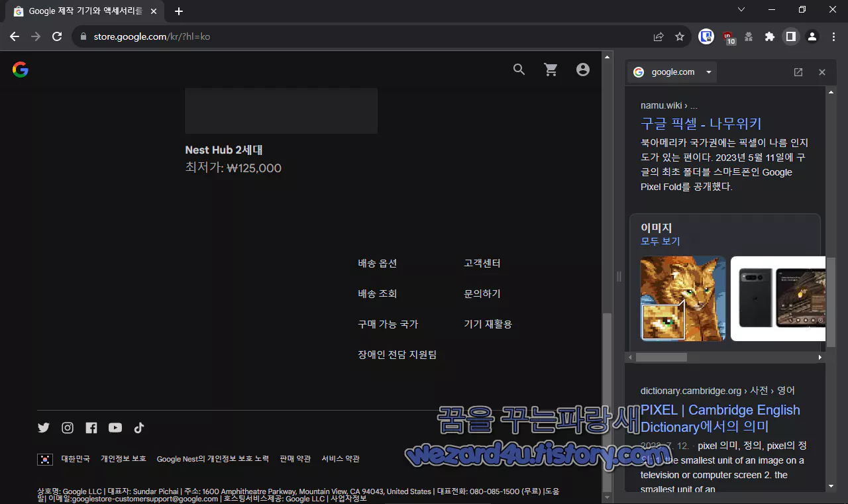
Task: Open the uBlock extension with badge 10
Action: pyautogui.click(x=728, y=38)
